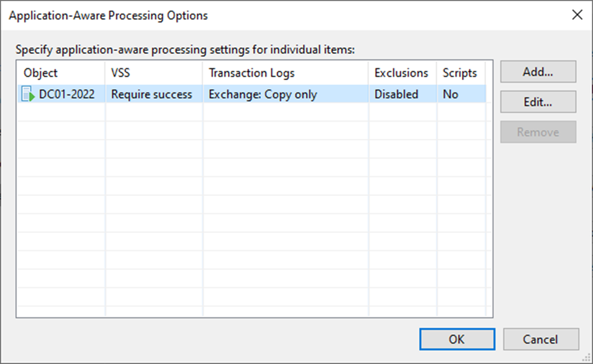Click the Edit... button
The height and width of the screenshot is (364, 593).
coord(538,102)
